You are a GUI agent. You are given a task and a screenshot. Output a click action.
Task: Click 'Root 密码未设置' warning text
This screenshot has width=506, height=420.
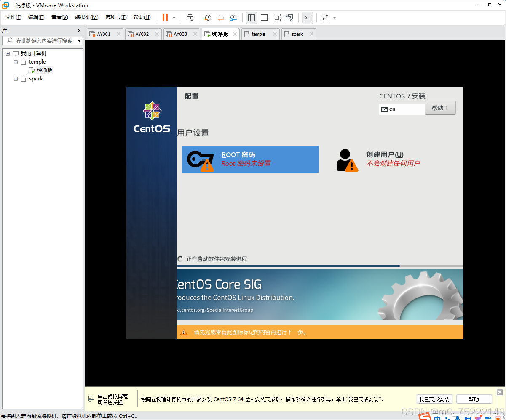click(x=246, y=164)
